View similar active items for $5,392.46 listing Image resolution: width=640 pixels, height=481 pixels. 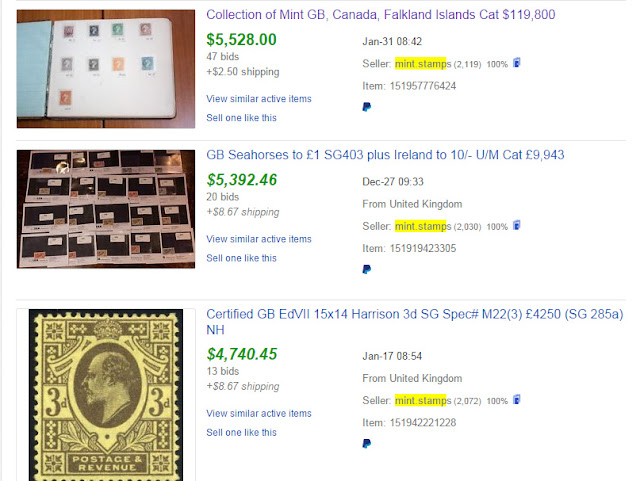tap(259, 239)
